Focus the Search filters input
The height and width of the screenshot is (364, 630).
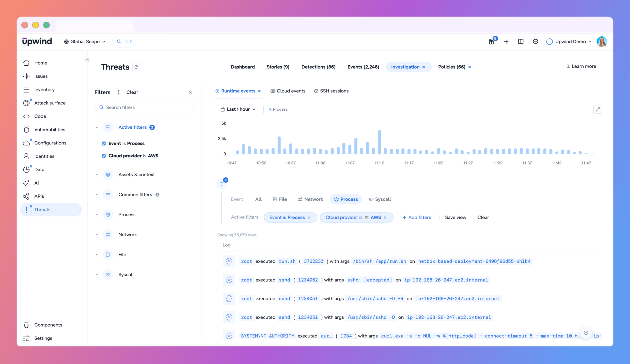(144, 107)
